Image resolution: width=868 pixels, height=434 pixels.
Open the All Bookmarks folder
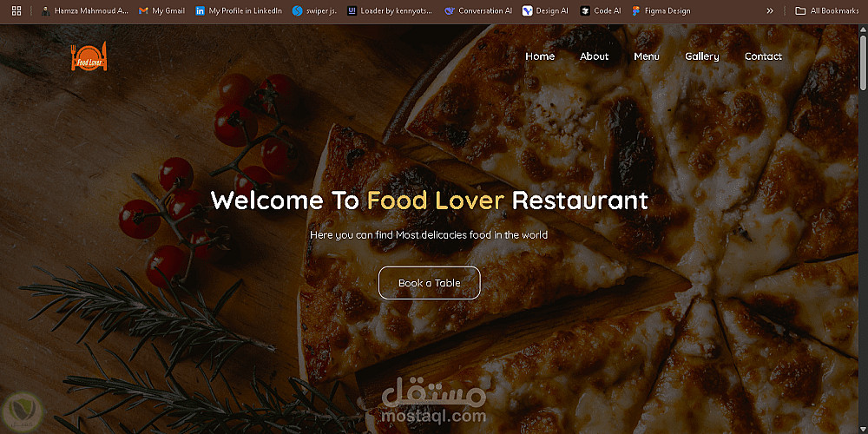tap(827, 10)
